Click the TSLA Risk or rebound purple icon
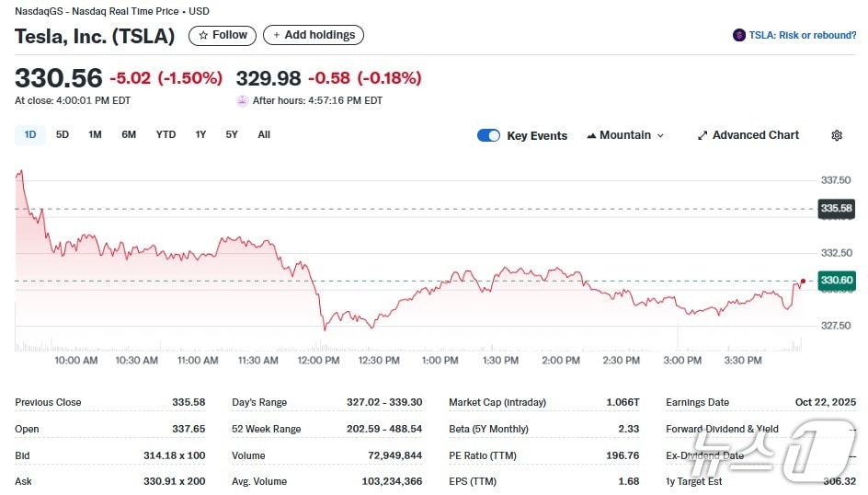The width and height of the screenshot is (868, 495). 738,35
